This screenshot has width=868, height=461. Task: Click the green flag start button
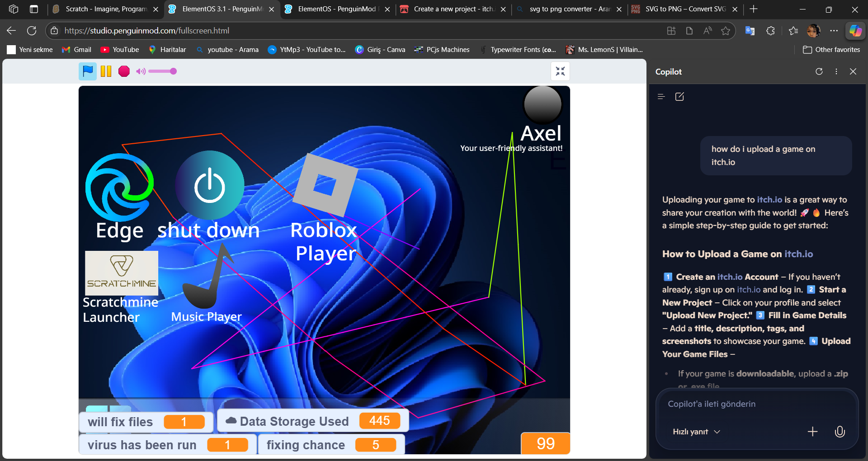point(88,71)
